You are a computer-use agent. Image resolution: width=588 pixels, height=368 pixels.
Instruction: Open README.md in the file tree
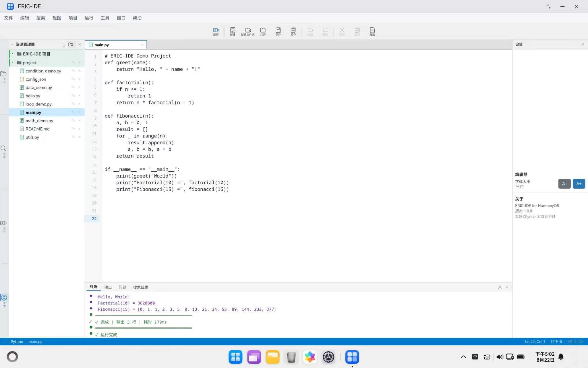(37, 129)
